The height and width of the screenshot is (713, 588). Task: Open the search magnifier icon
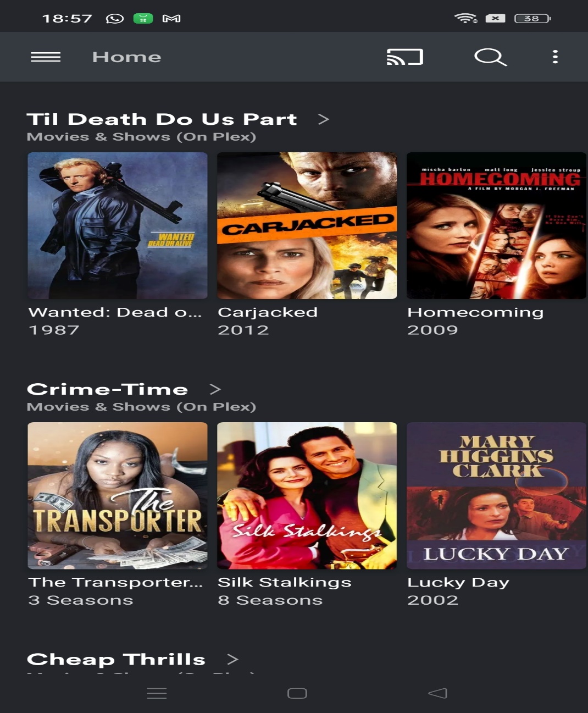point(490,57)
